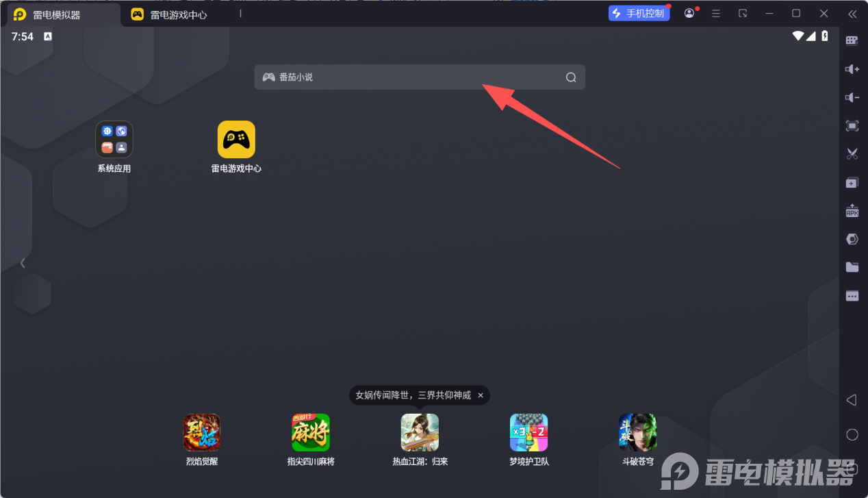
Task: Focus the 番茄小说 search field
Action: [420, 77]
